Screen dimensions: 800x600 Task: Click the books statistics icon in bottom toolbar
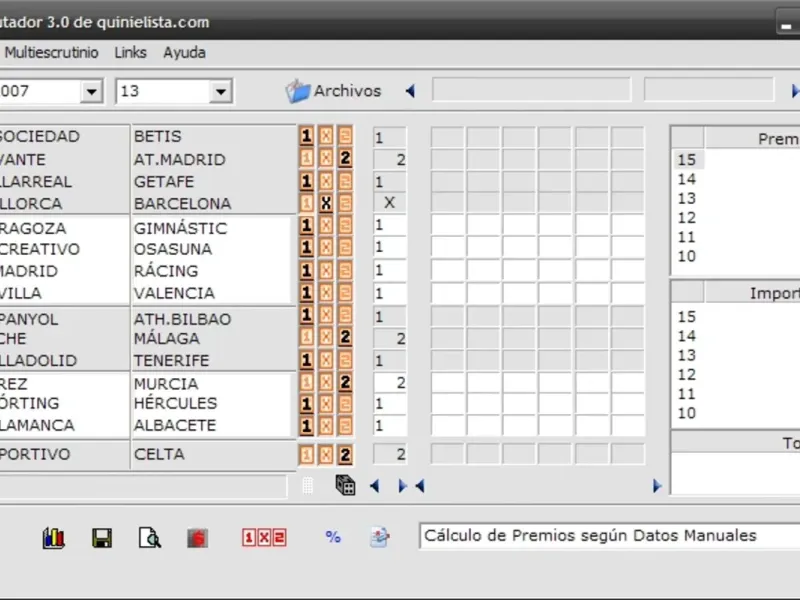point(54,538)
